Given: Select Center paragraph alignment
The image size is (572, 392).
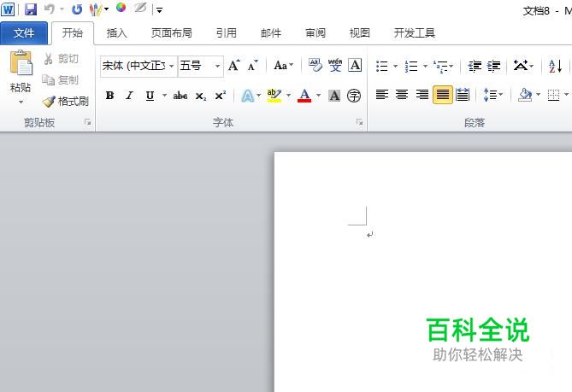Looking at the screenshot, I should (x=402, y=95).
